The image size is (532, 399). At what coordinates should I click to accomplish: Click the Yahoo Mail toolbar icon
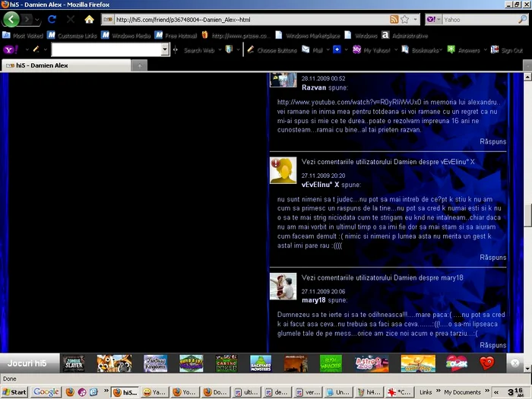306,50
